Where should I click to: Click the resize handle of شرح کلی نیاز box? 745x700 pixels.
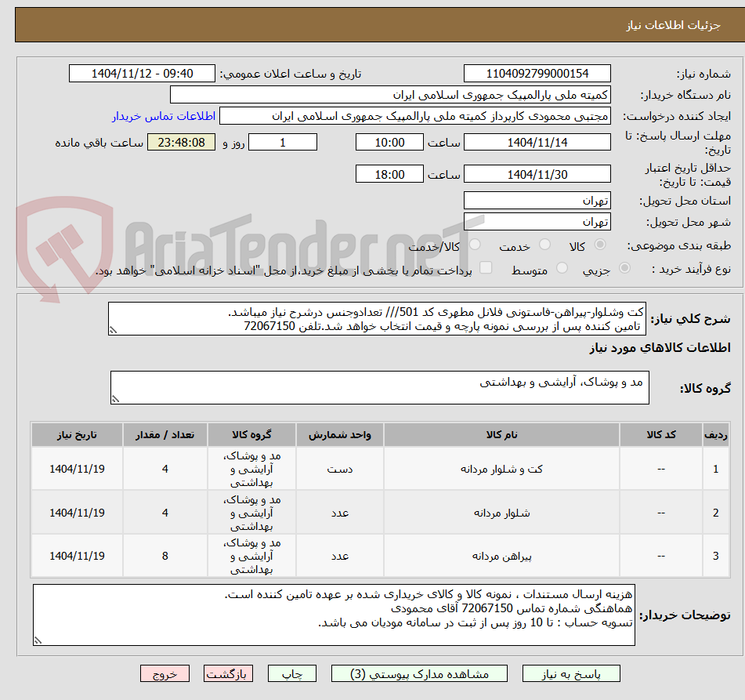pyautogui.click(x=113, y=330)
